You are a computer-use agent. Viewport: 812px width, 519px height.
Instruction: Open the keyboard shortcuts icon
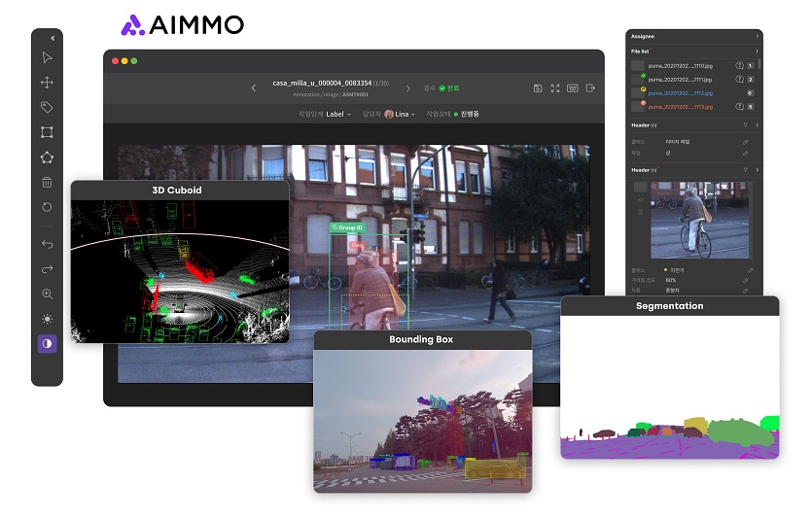572,88
